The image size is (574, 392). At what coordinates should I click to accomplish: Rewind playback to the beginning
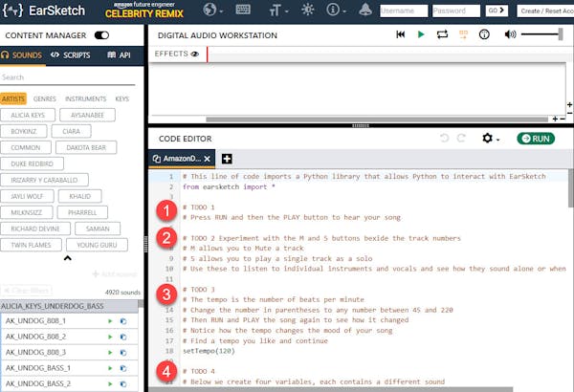tap(401, 34)
